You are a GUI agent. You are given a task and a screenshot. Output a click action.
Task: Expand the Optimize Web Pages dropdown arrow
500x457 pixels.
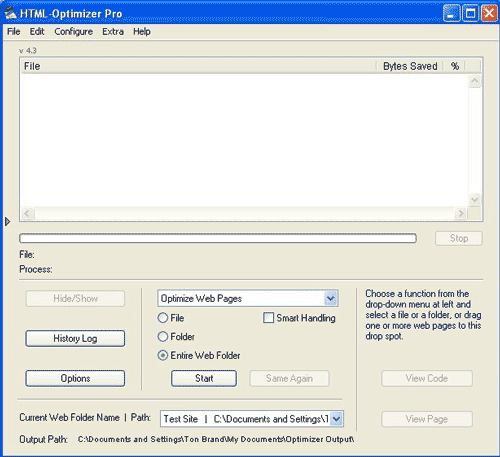point(330,298)
